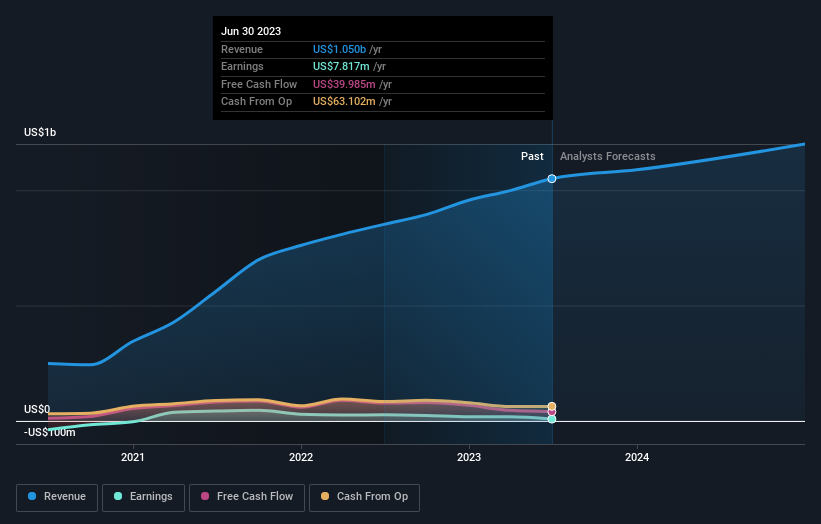This screenshot has width=821, height=524.
Task: Toggle the Cash From Op legend series
Action: click(364, 497)
